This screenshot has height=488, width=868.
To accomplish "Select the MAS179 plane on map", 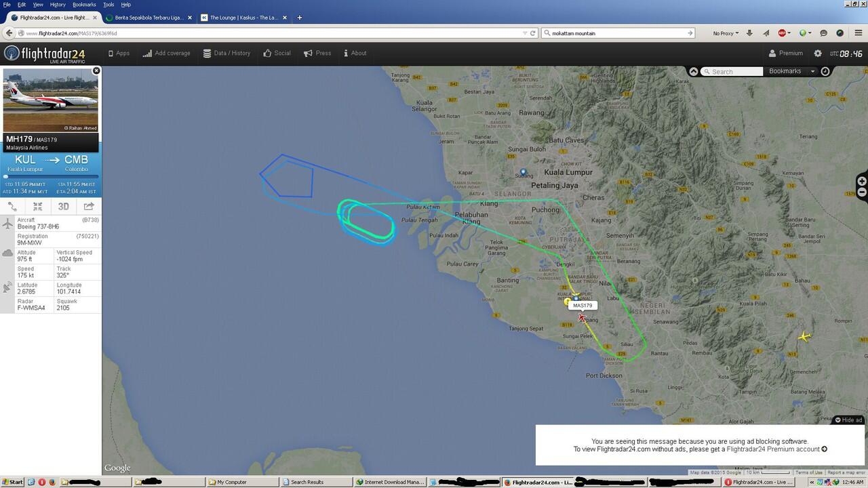I will coord(582,317).
